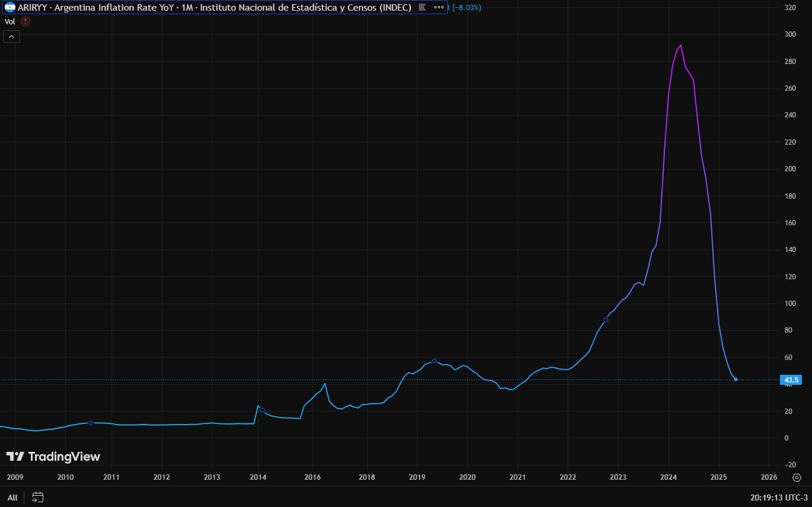The height and width of the screenshot is (507, 812).
Task: Click the 2024 time axis label
Action: click(x=668, y=477)
